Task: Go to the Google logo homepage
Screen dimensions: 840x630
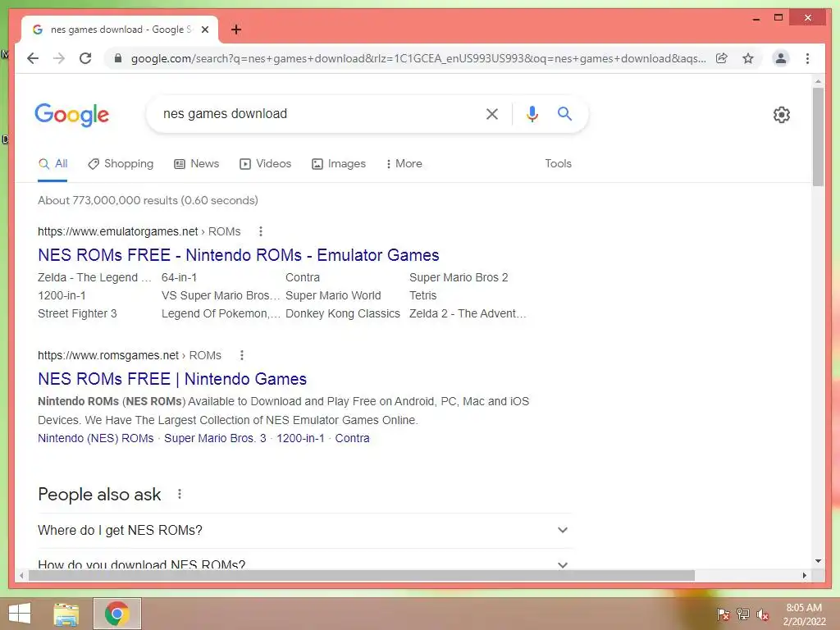Action: point(72,115)
